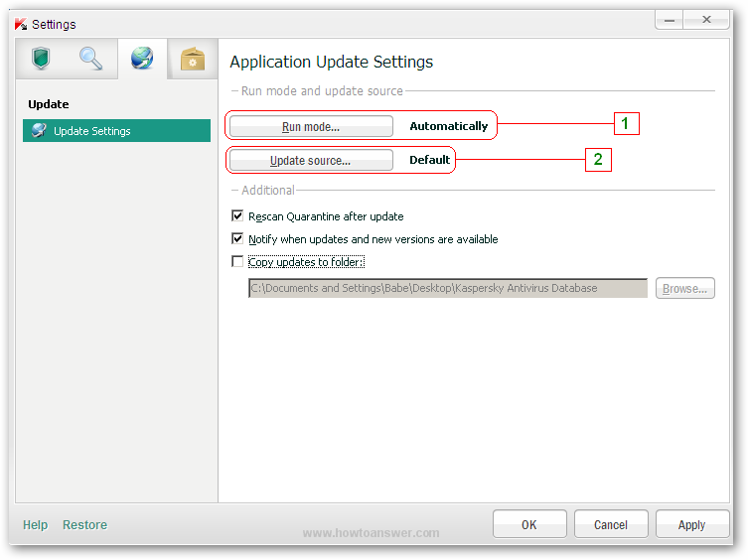Close the Settings window
Viewport: 748px width, 560px height.
pyautogui.click(x=706, y=20)
